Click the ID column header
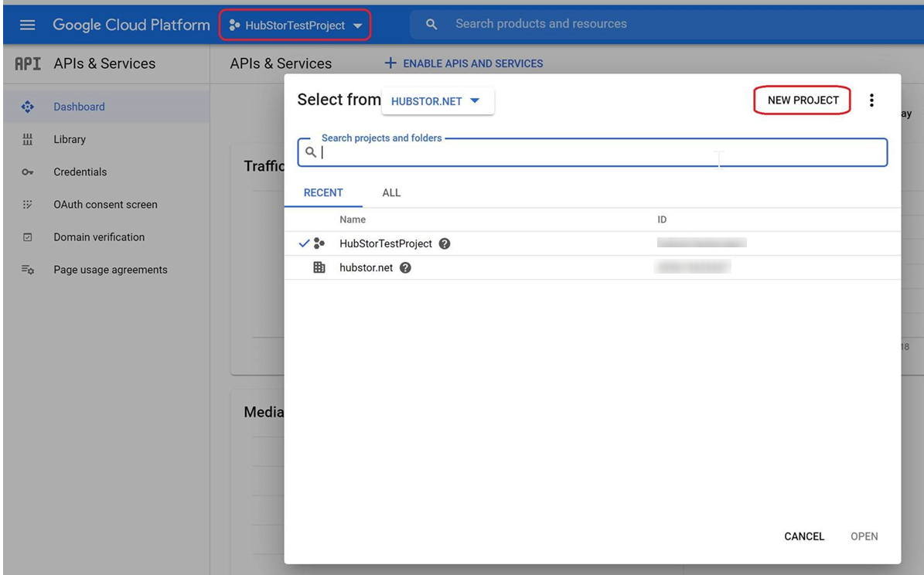The height and width of the screenshot is (575, 924). coord(662,219)
